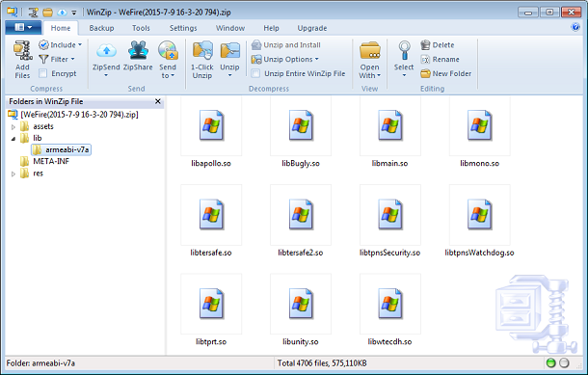Click the help question mark icon
Screen dimensions: 588x375
(x=575, y=27)
